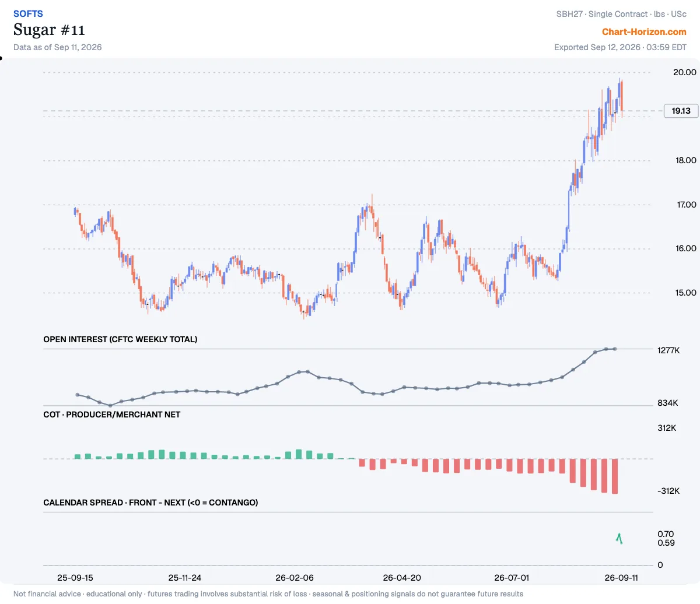This screenshot has width=700, height=604.
Task: Click the positive 312K COT axis label
Action: point(667,428)
